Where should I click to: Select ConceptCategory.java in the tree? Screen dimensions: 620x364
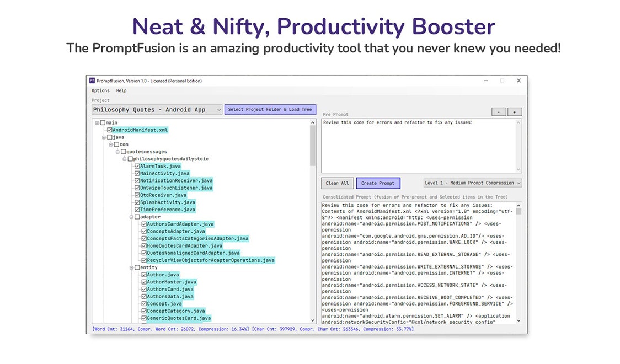(x=176, y=311)
